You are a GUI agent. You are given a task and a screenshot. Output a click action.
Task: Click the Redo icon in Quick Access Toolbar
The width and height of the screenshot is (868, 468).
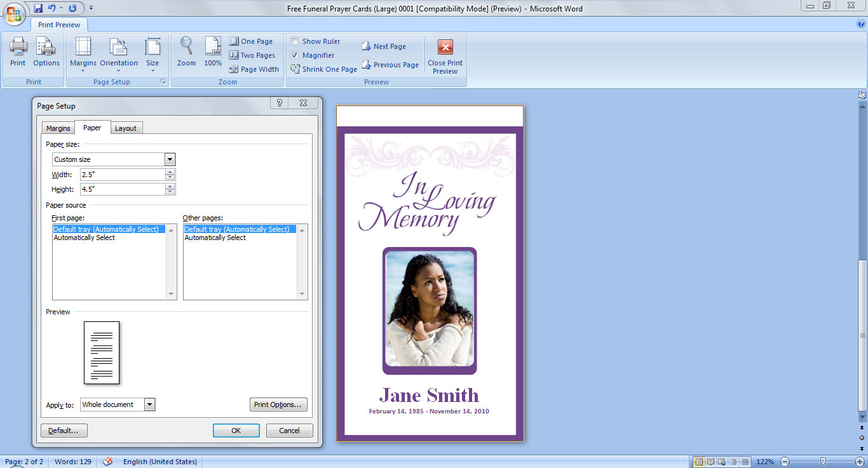pos(72,8)
